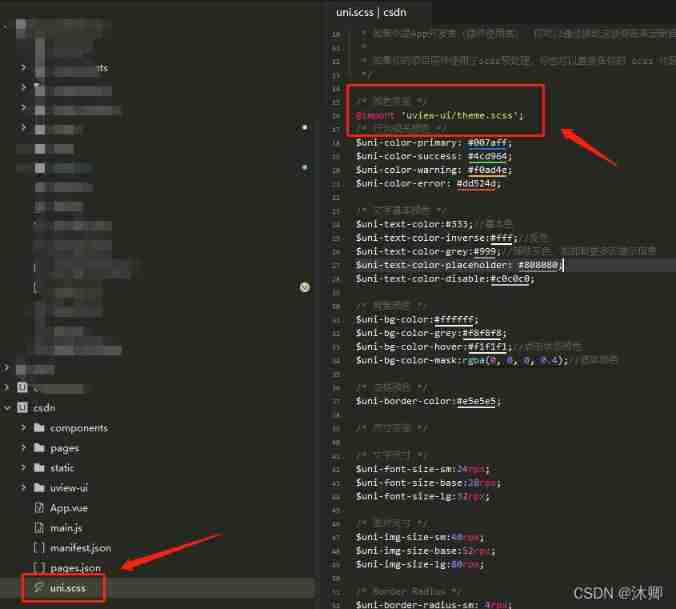Expand the components folder chevron in csdn
This screenshot has width=676, height=609.
coord(23,428)
